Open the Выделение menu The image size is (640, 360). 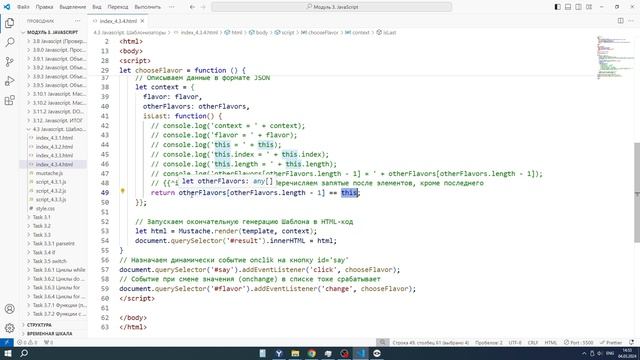(73, 7)
